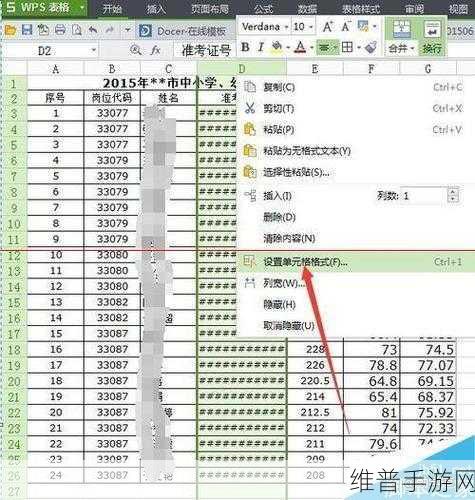Select column G header
The width and height of the screenshot is (475, 500).
click(428, 69)
